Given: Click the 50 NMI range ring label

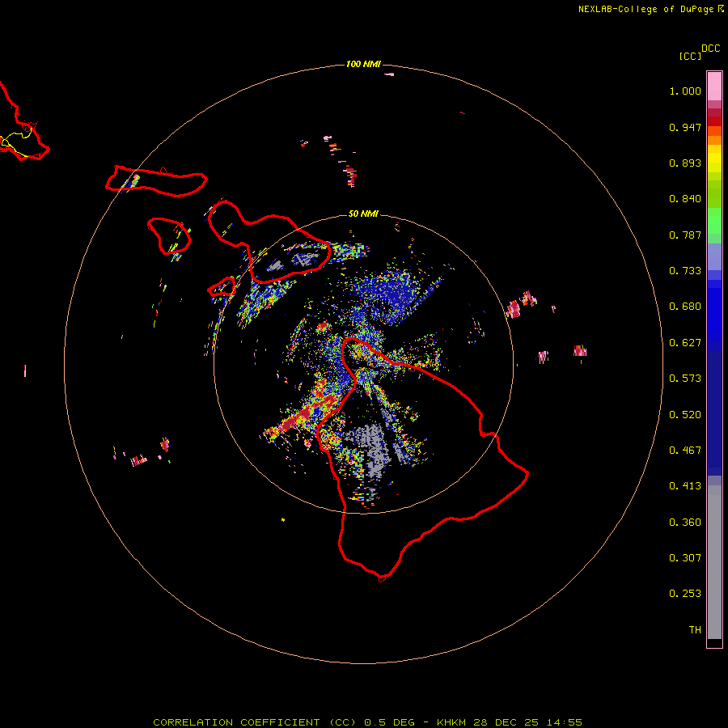Looking at the screenshot, I should [x=363, y=214].
